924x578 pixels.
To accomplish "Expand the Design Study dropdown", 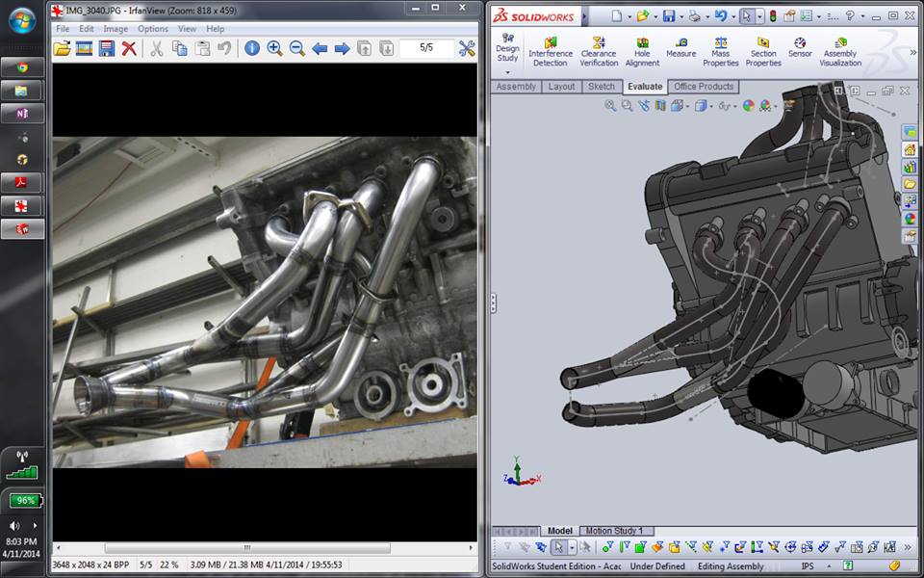I will click(507, 72).
